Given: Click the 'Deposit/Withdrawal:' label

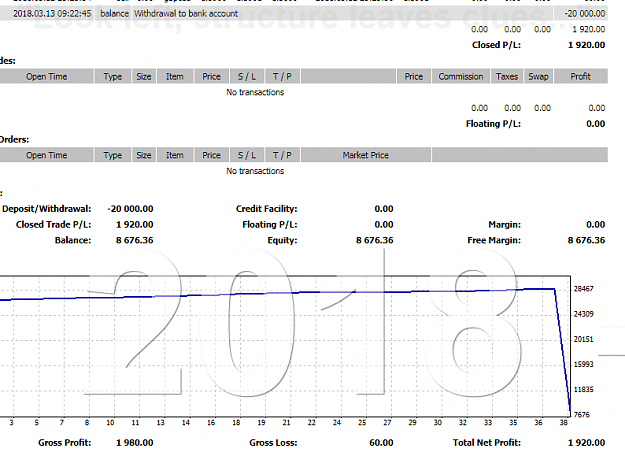Looking at the screenshot, I should click(x=46, y=209).
